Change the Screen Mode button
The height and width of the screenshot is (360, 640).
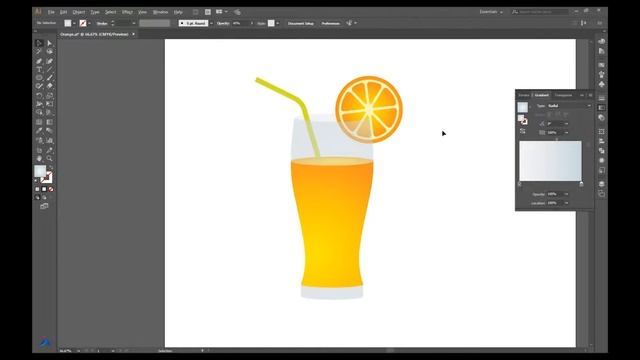coord(44,207)
